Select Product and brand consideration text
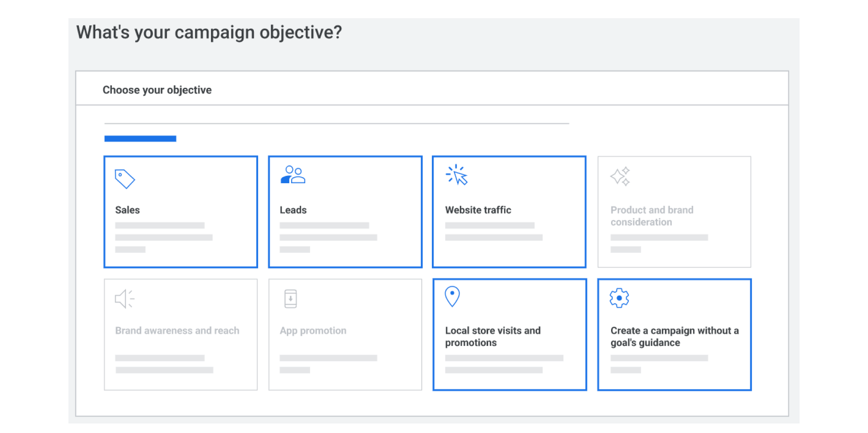The height and width of the screenshot is (433, 868). pyautogui.click(x=651, y=216)
